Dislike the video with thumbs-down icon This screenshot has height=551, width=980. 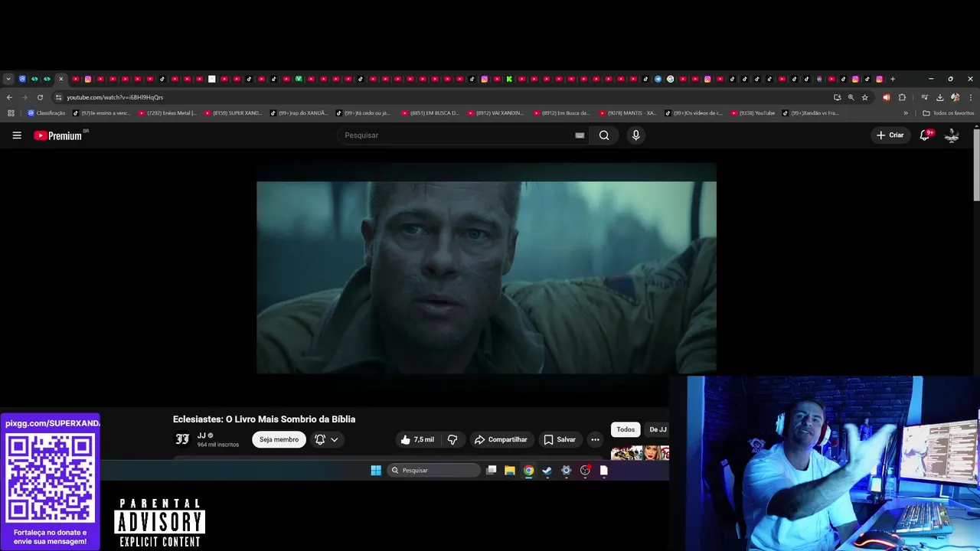452,439
